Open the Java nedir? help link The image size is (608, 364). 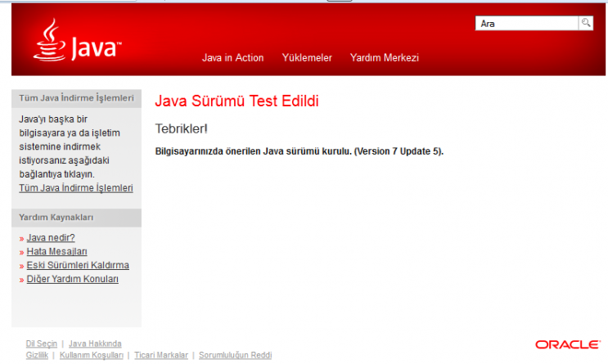coord(51,238)
